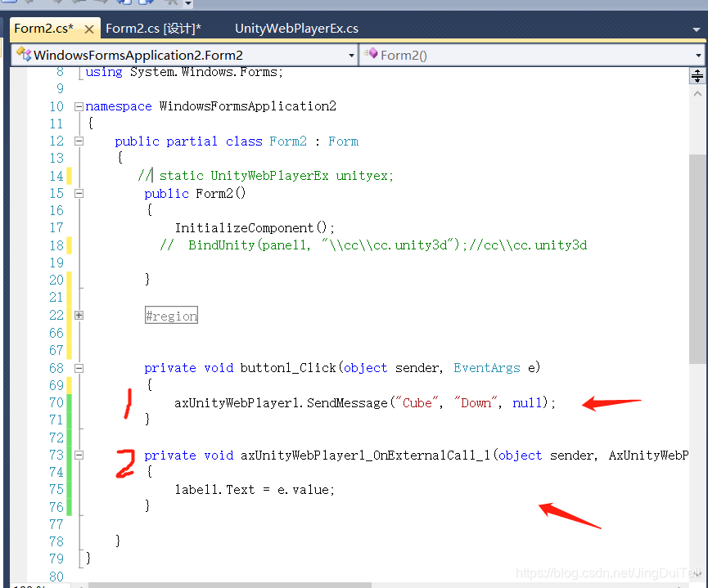Click the axUnityWebPlayer1.SendMessage call
The height and width of the screenshot is (588, 708).
365,402
